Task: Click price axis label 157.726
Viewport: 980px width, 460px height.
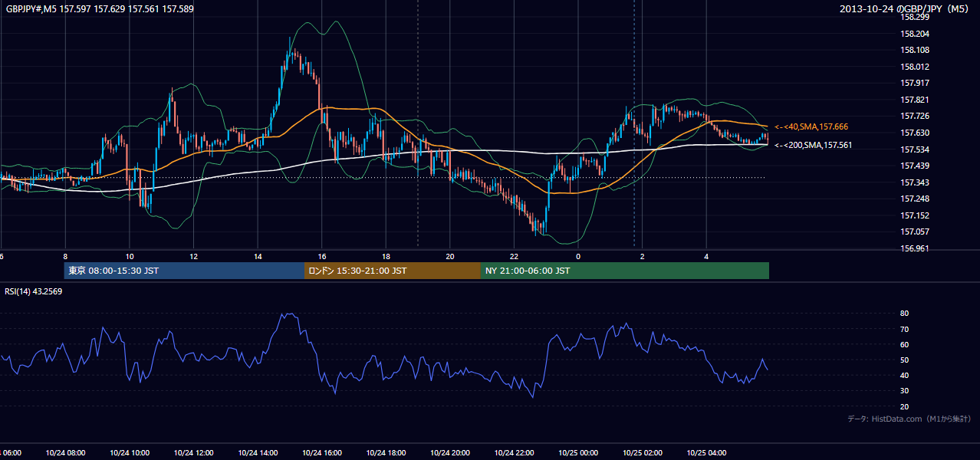Action: click(x=914, y=116)
